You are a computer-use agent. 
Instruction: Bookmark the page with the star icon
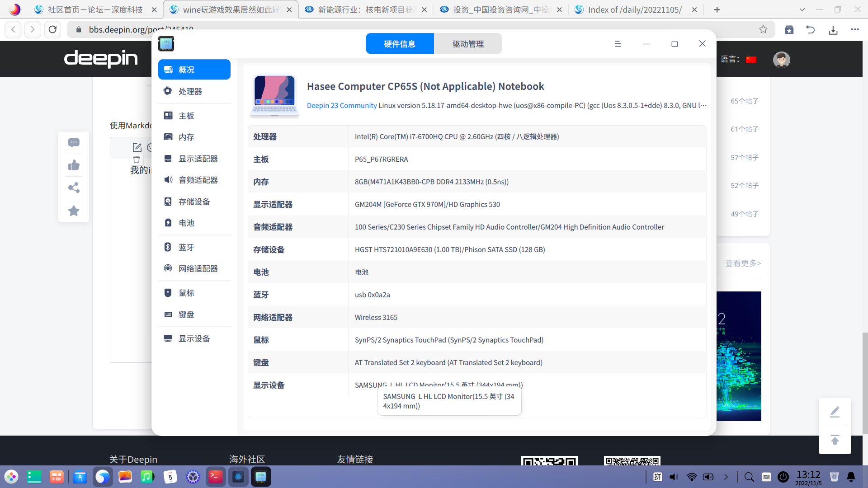763,29
